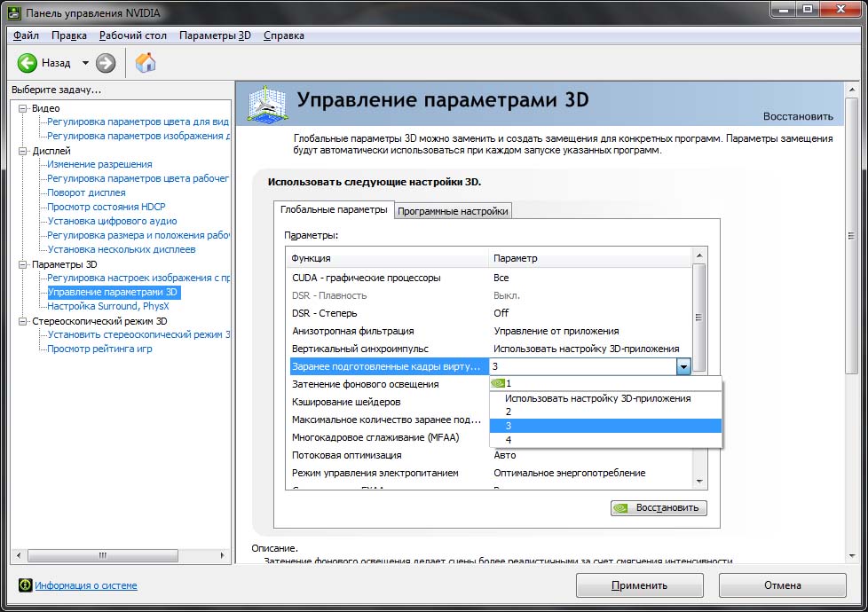This screenshot has height=612, width=868.
Task: Select Затенение фонового освещения row
Action: coord(390,384)
